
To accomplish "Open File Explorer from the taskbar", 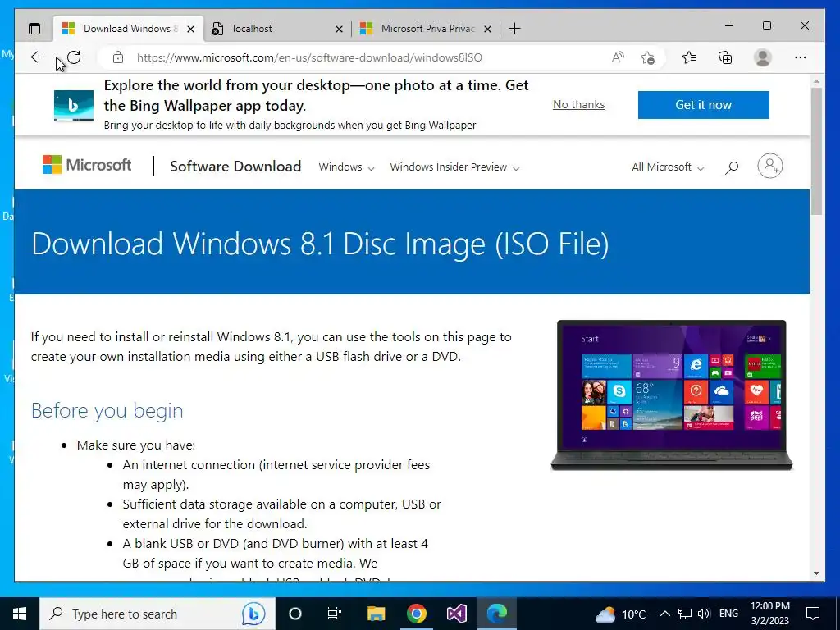I will (376, 614).
